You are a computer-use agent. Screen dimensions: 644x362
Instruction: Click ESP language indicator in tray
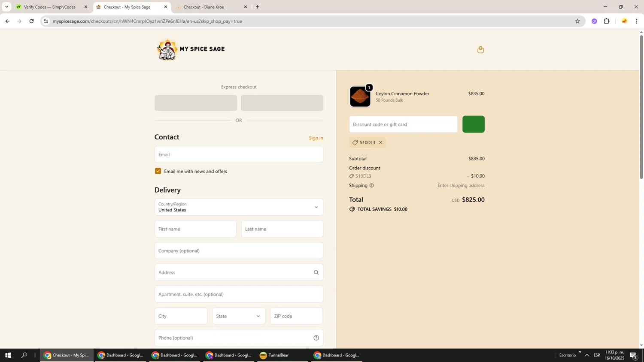(597, 355)
